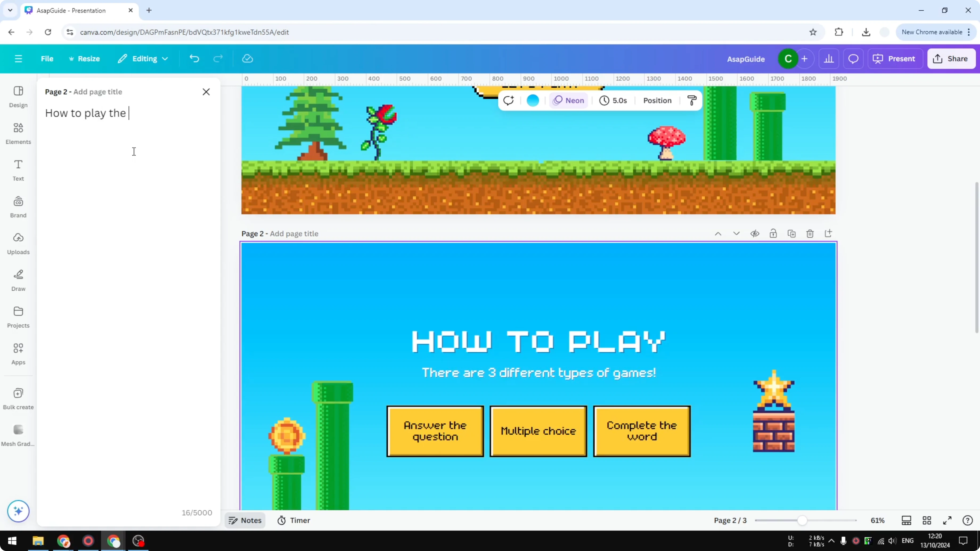The height and width of the screenshot is (551, 980).
Task: Open the blue background color swatch
Action: 533,100
